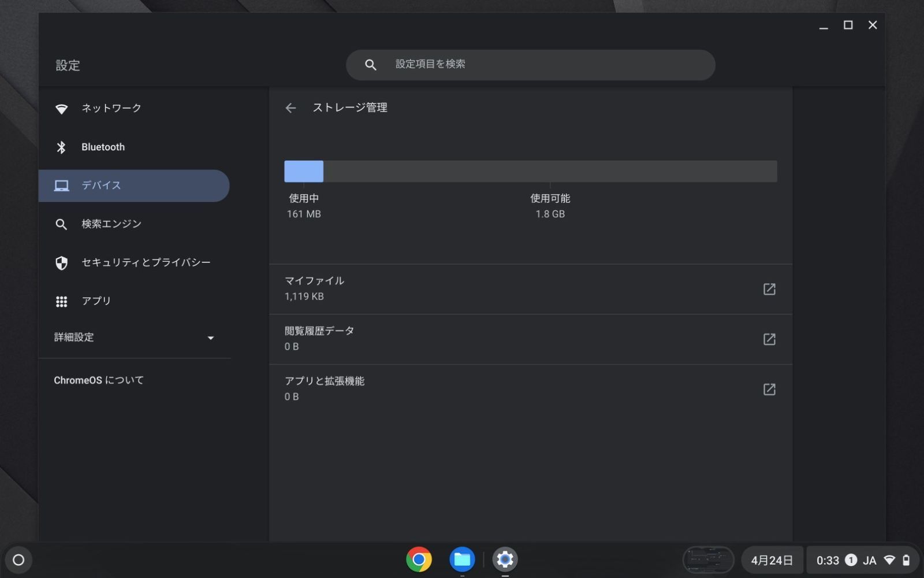
Task: Select Bluetooth in the sidebar
Action: click(x=134, y=147)
